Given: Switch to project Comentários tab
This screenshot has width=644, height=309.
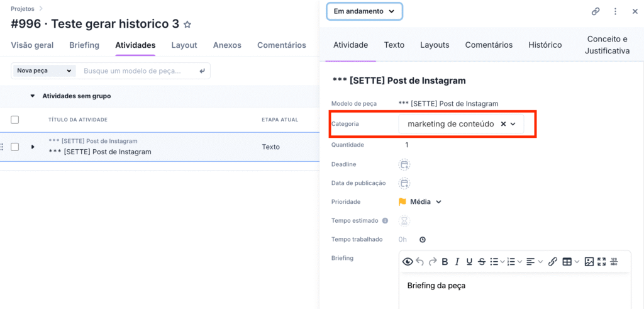Looking at the screenshot, I should point(281,45).
